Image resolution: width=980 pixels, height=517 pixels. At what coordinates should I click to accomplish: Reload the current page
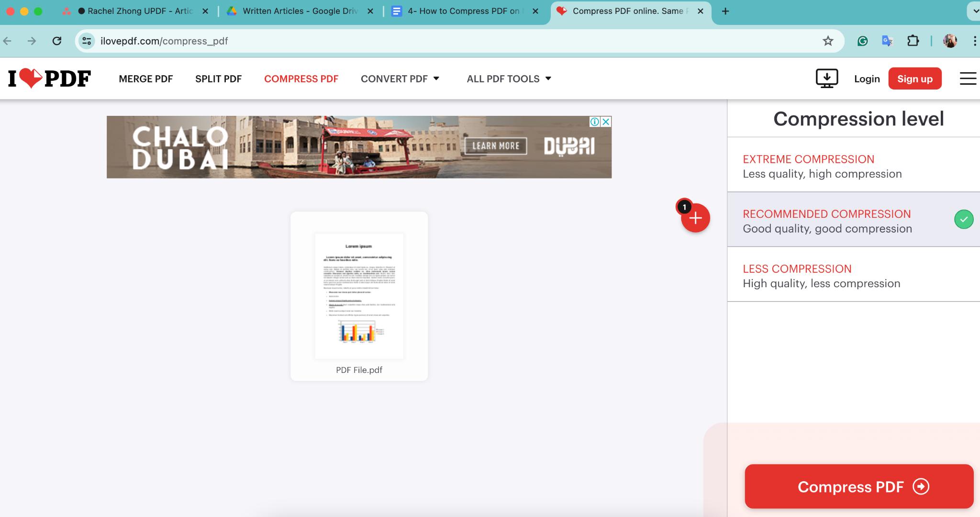(57, 41)
